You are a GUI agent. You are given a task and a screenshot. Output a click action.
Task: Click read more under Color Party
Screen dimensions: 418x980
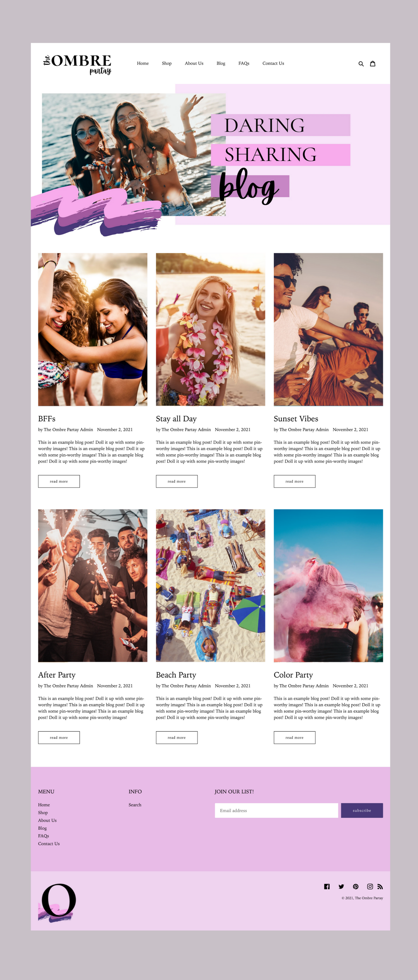(294, 737)
